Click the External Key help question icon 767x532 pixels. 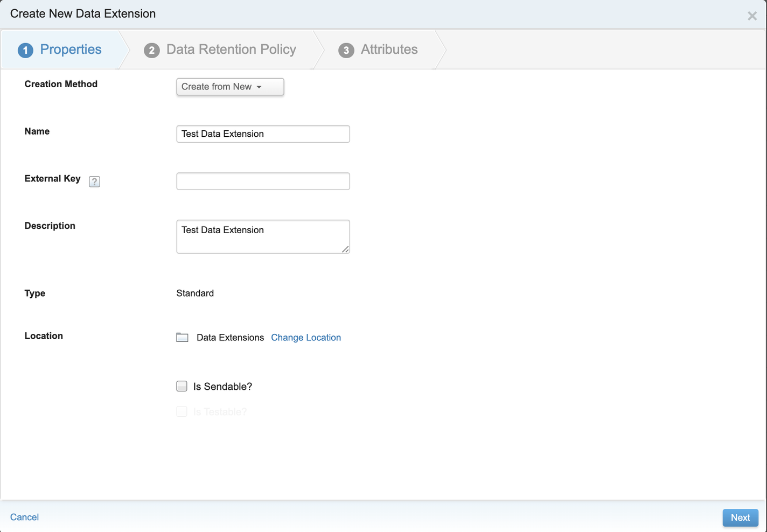click(94, 181)
